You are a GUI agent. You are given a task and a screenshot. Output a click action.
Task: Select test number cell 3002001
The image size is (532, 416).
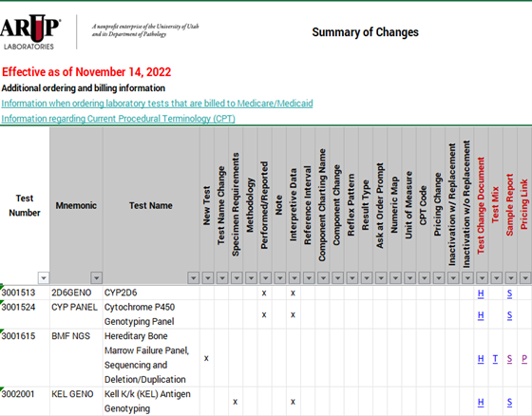[25, 401]
